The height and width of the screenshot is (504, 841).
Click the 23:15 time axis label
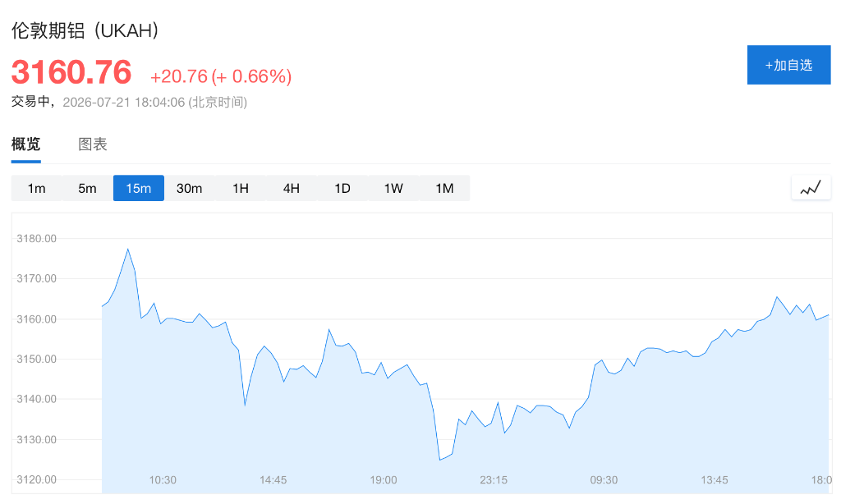point(494,480)
